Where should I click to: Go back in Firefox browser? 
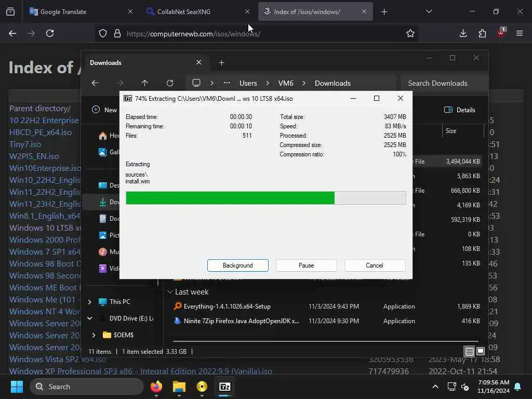pos(12,33)
